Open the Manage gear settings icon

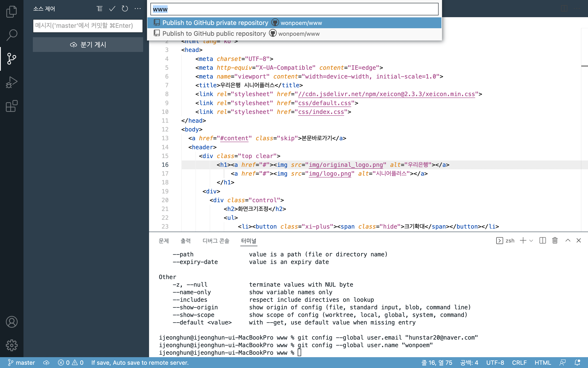click(x=11, y=345)
